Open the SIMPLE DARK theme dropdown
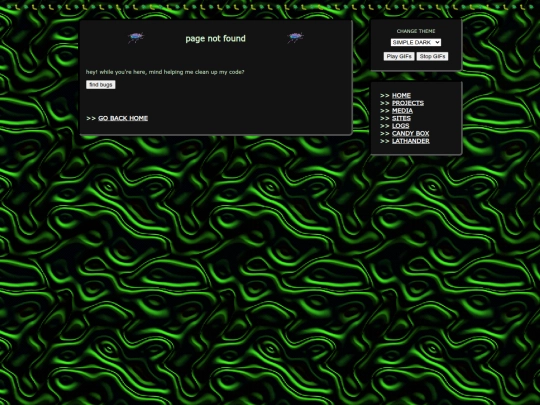 click(416, 42)
